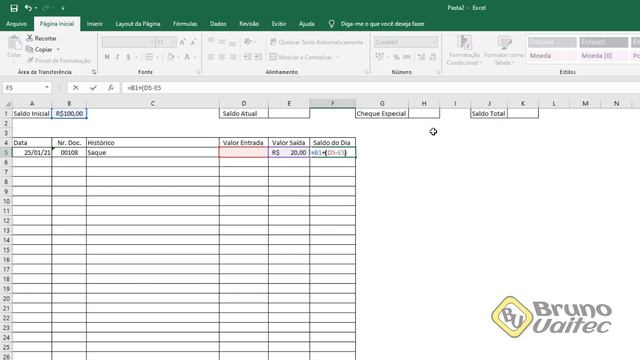Select the Moeda [0] cell style
The image size is (640, 360).
(x=603, y=56)
